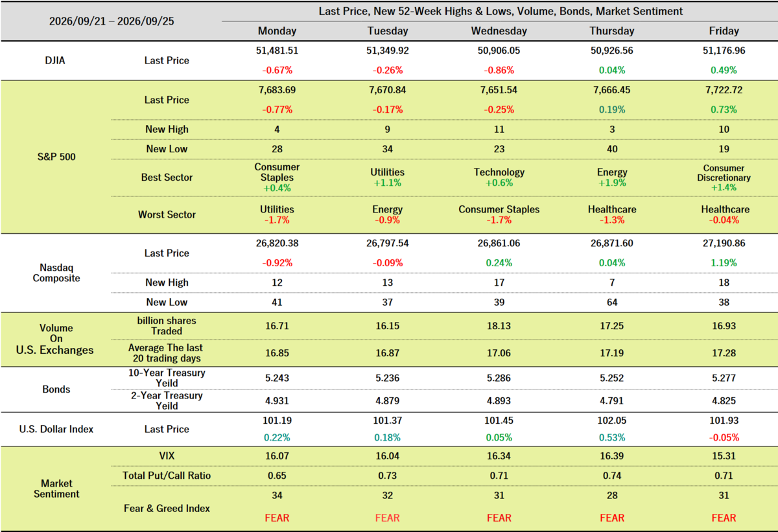Select the Thursday column header
778x532 pixels.
pyautogui.click(x=613, y=31)
